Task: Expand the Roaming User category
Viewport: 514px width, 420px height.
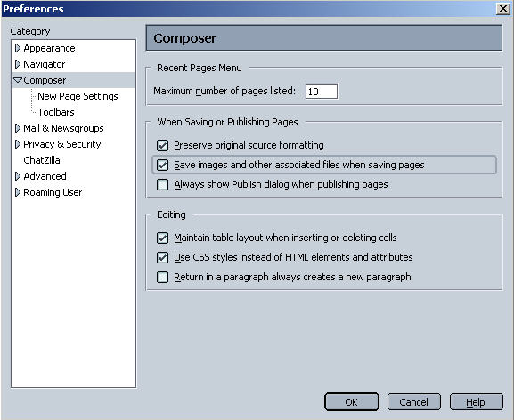Action: (x=18, y=192)
